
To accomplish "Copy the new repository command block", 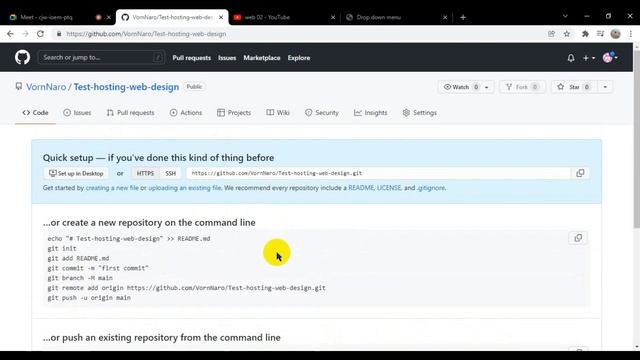I will point(578,238).
